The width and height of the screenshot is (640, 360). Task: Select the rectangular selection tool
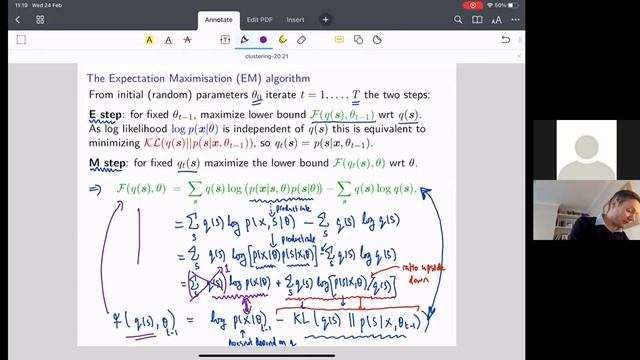coord(21,40)
